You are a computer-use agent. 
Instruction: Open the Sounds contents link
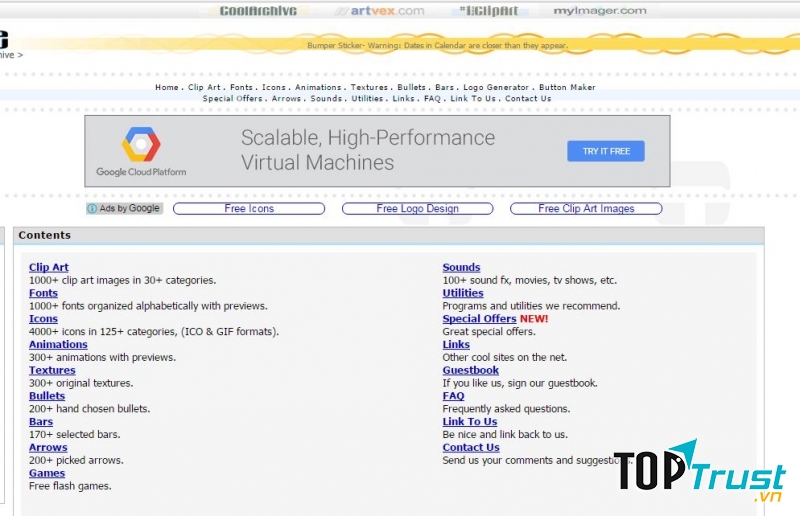(461, 268)
